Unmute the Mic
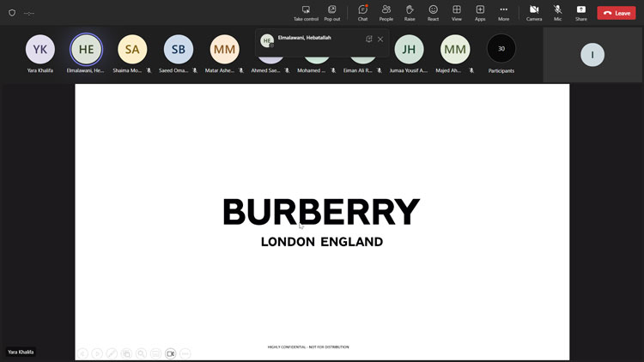 (557, 12)
